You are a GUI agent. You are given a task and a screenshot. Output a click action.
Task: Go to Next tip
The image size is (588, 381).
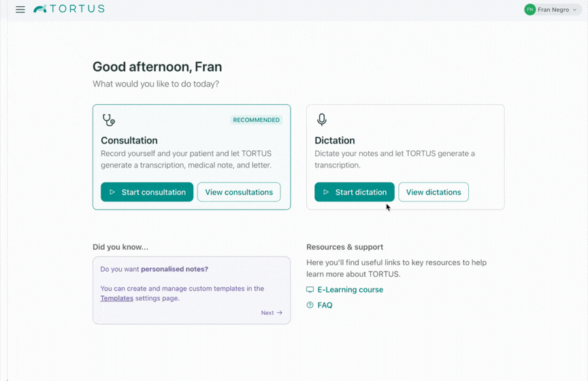267,313
